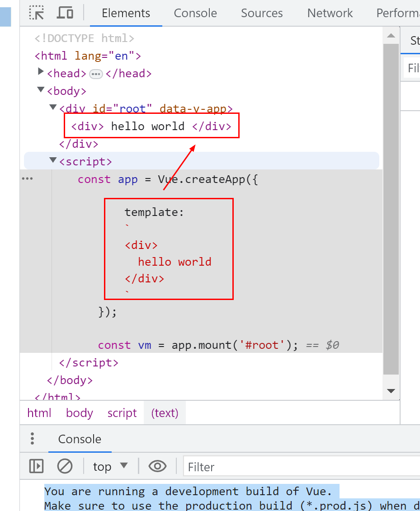Screen dimensions: 420x511
Task: Click the const vm app.mount line
Action: 198,345
